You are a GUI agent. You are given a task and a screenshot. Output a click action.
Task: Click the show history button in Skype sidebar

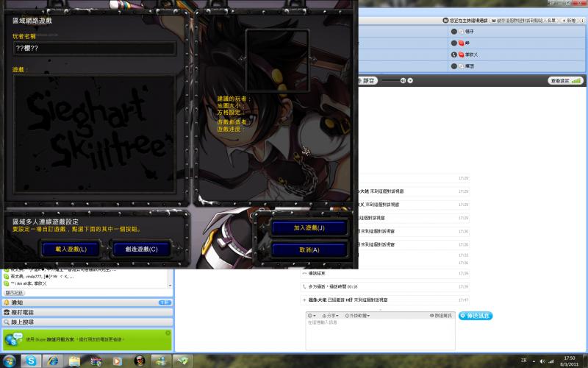tap(14, 292)
